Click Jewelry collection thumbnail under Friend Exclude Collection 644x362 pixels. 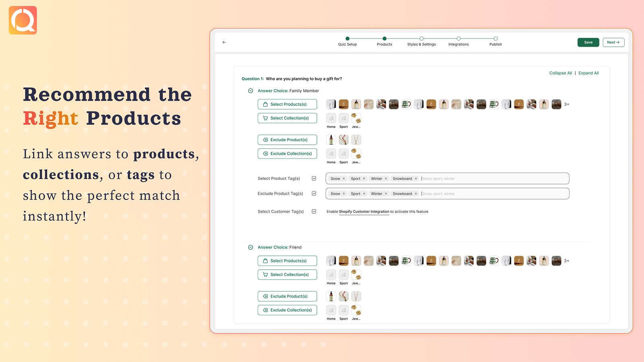point(356,310)
